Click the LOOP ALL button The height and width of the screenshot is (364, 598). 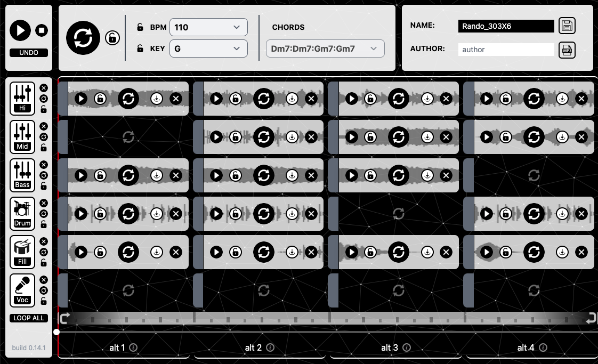click(x=29, y=318)
